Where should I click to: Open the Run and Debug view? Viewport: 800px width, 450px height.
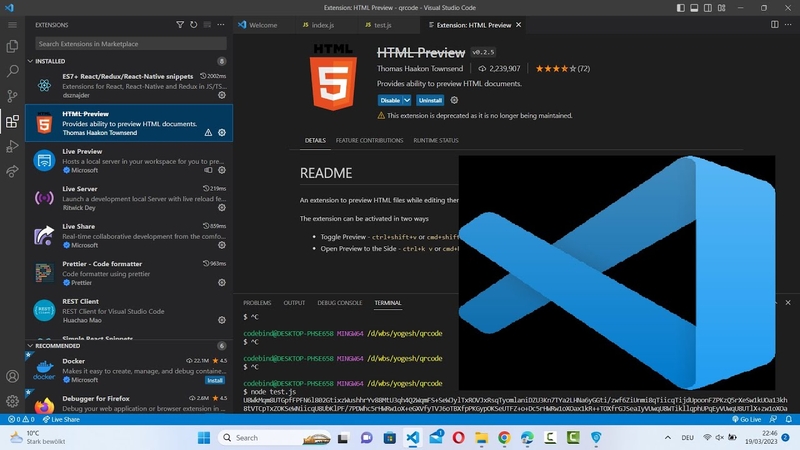(12, 146)
